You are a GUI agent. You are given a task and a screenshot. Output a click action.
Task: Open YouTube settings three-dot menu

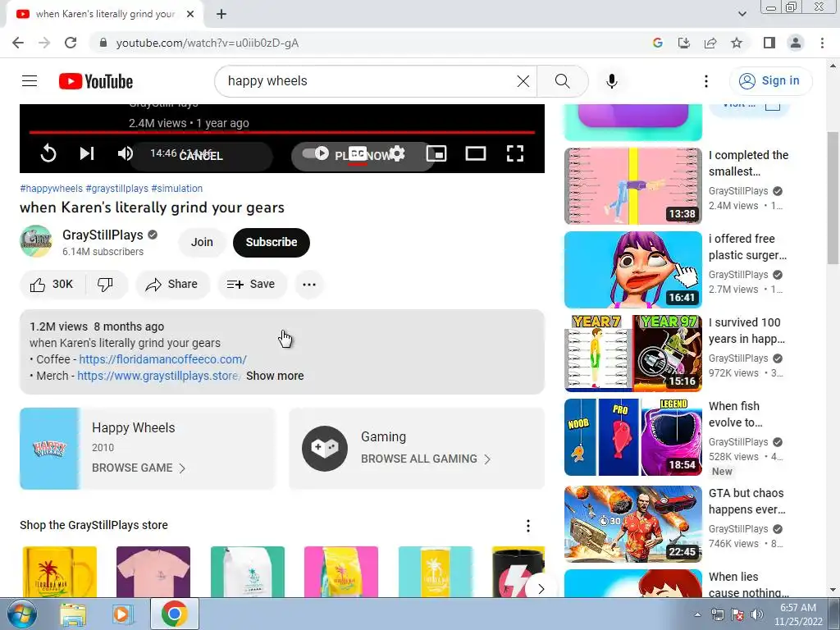coord(706,81)
